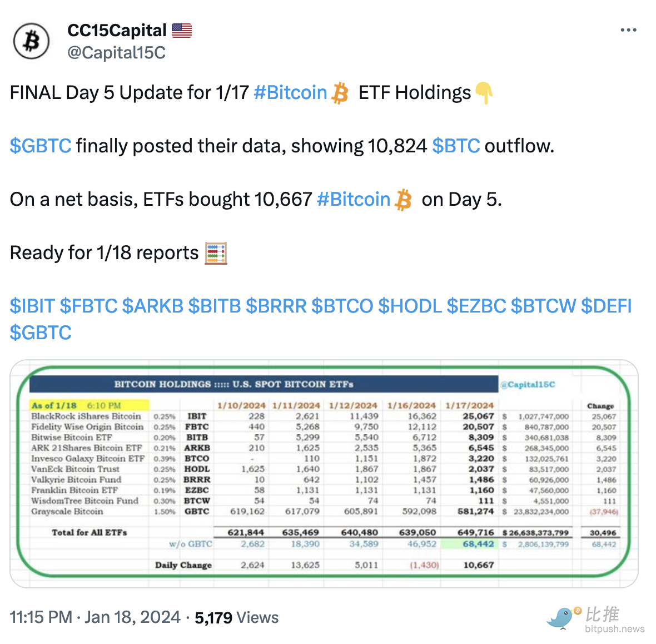656x644 pixels.
Task: Click the CC15Capital Bitcoin profile avatar
Action: tap(31, 41)
